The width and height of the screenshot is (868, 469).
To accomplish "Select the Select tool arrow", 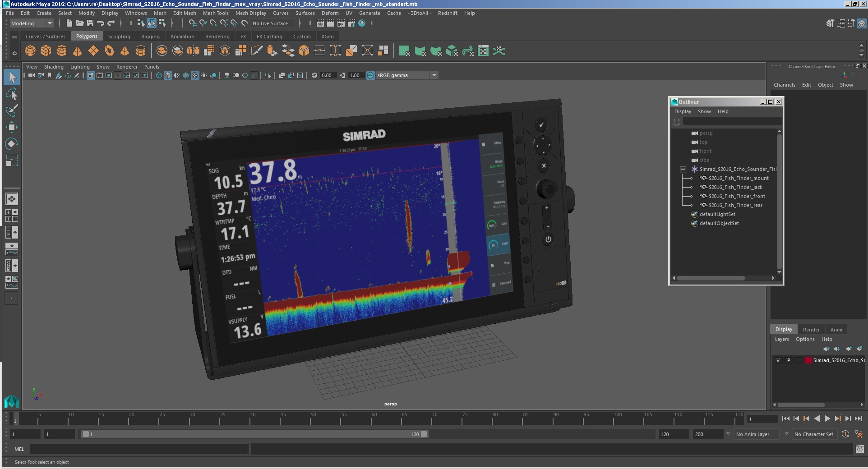I will 12,77.
